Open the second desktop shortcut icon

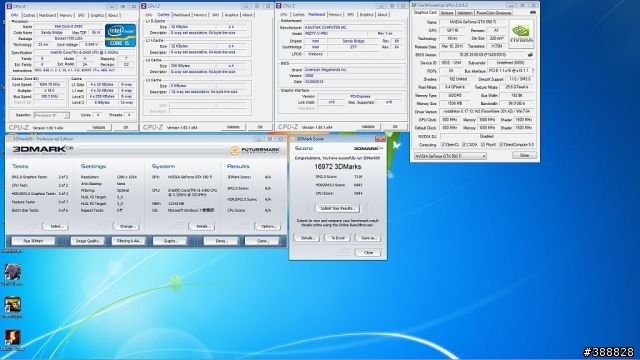coord(13,305)
